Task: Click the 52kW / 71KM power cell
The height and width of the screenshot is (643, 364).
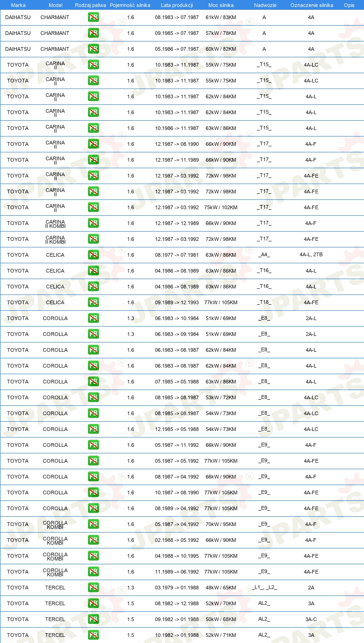Action: tap(221, 635)
